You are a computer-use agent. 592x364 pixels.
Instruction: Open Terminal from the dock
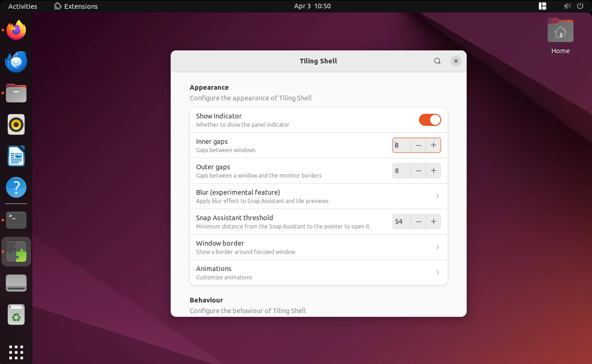[16, 220]
